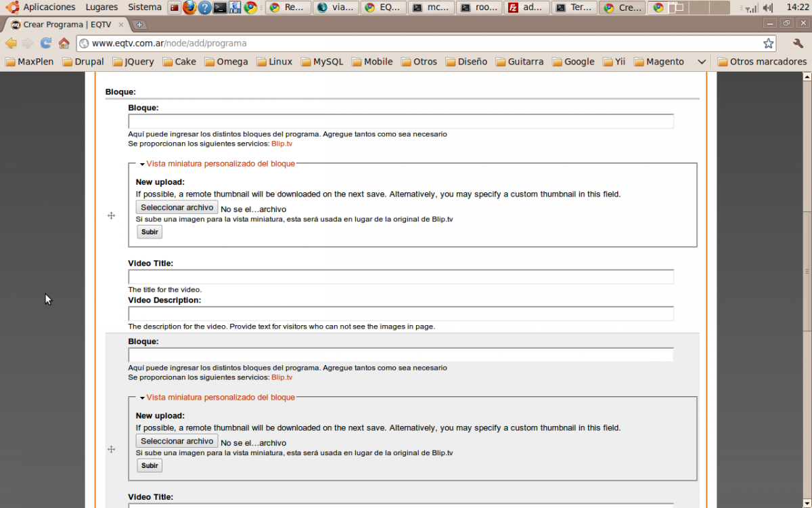
Task: Click the Ubuntu logo in the top panel
Action: pos(12,7)
